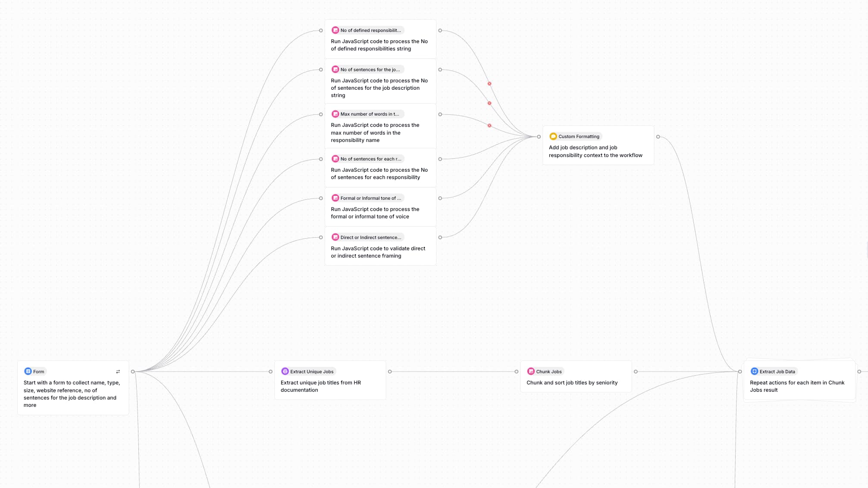The image size is (868, 488).
Task: Click the Custom Formatting input connector port
Action: 539,137
